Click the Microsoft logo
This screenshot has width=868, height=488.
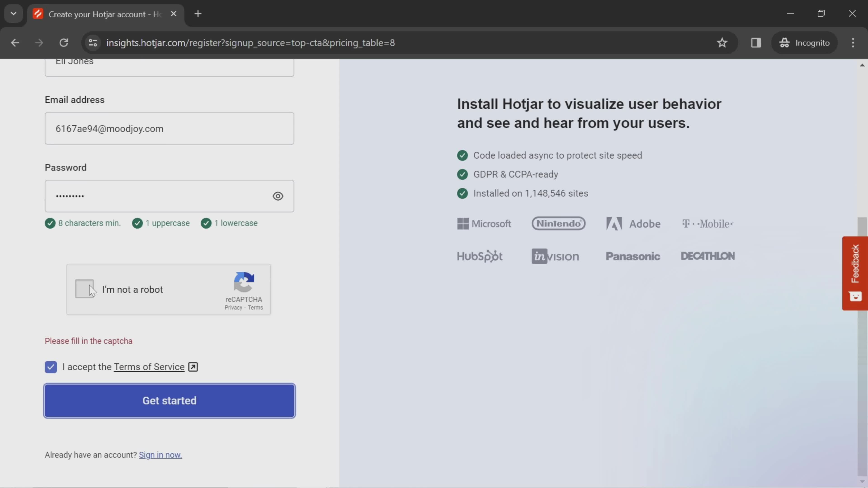click(484, 224)
